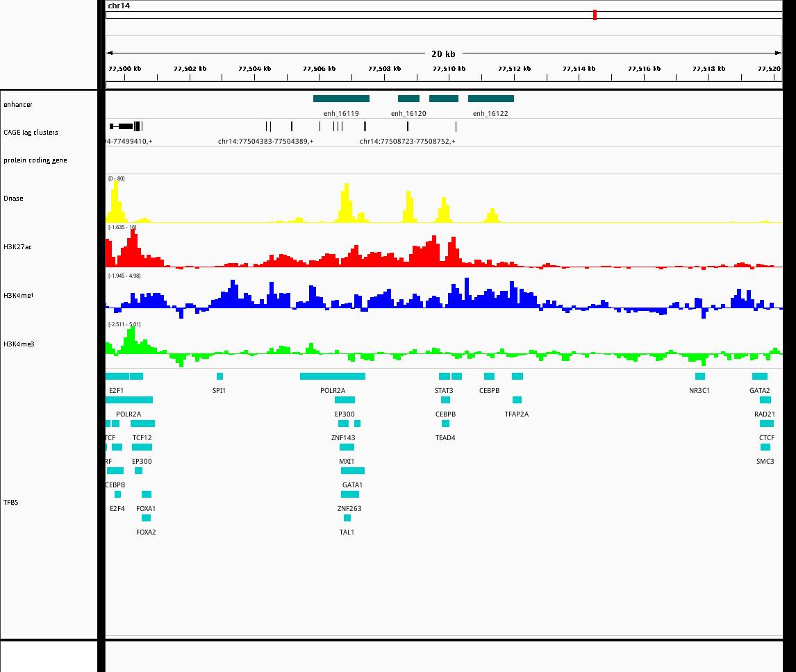Screen dimensions: 796x672
Task: Select the TAL1 binding site block
Action: (x=347, y=518)
